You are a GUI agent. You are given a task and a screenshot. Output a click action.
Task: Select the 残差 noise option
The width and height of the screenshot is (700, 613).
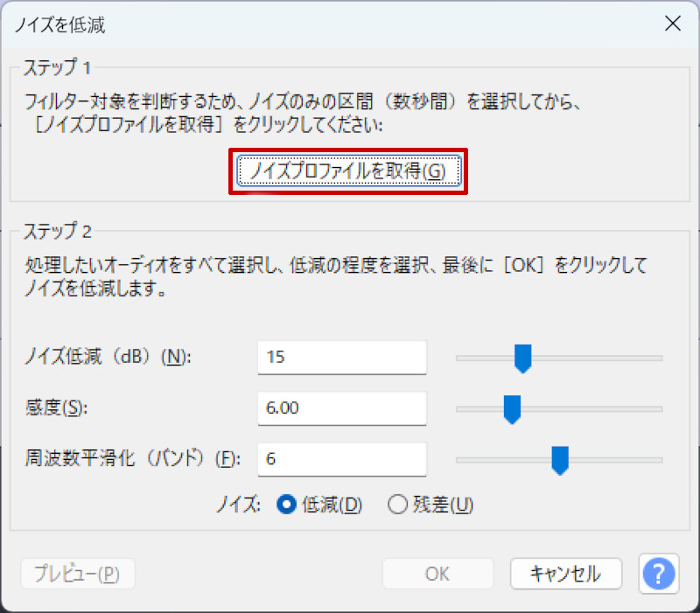click(398, 505)
